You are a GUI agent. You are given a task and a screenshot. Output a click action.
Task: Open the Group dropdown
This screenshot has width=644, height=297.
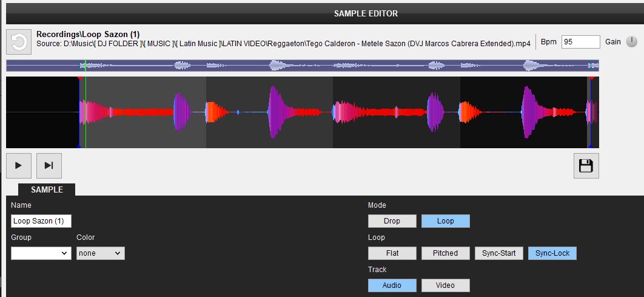tap(41, 253)
